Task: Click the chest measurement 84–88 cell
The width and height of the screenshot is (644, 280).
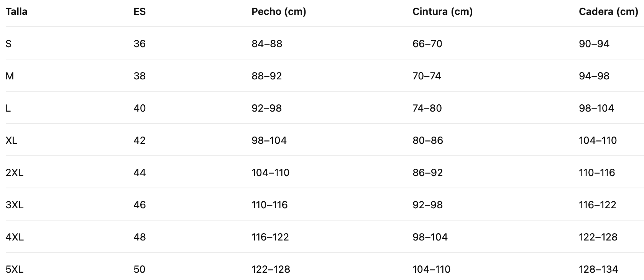Action: [267, 44]
